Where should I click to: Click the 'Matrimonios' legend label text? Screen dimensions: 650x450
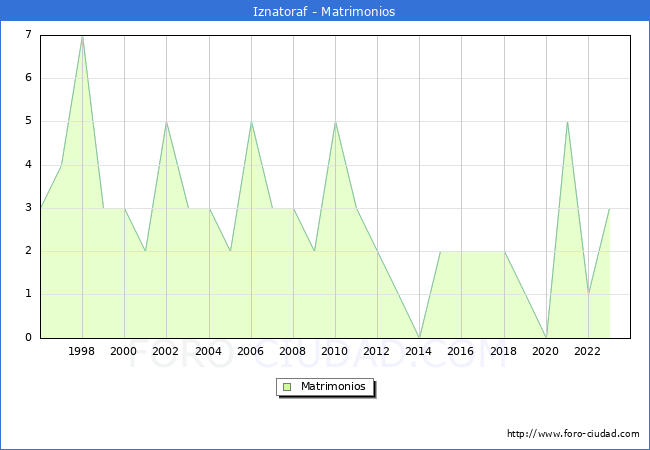pyautogui.click(x=331, y=386)
